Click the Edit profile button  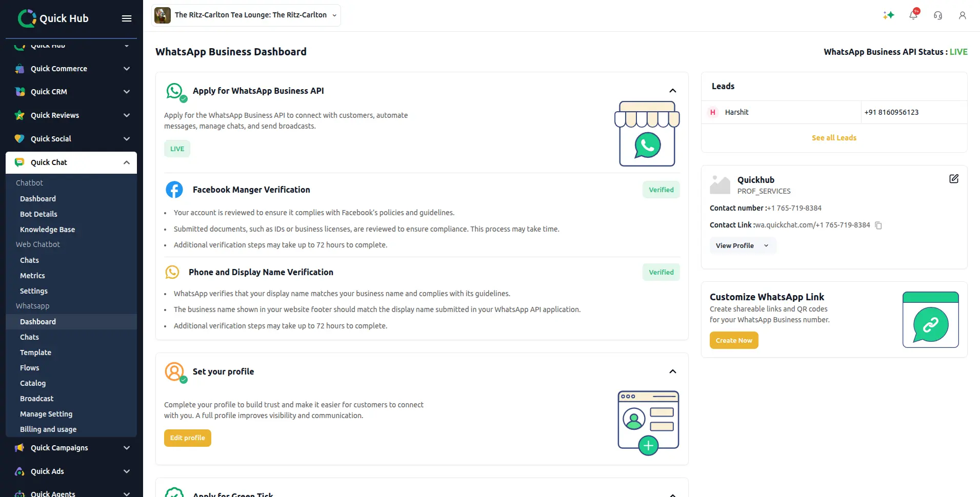(188, 438)
